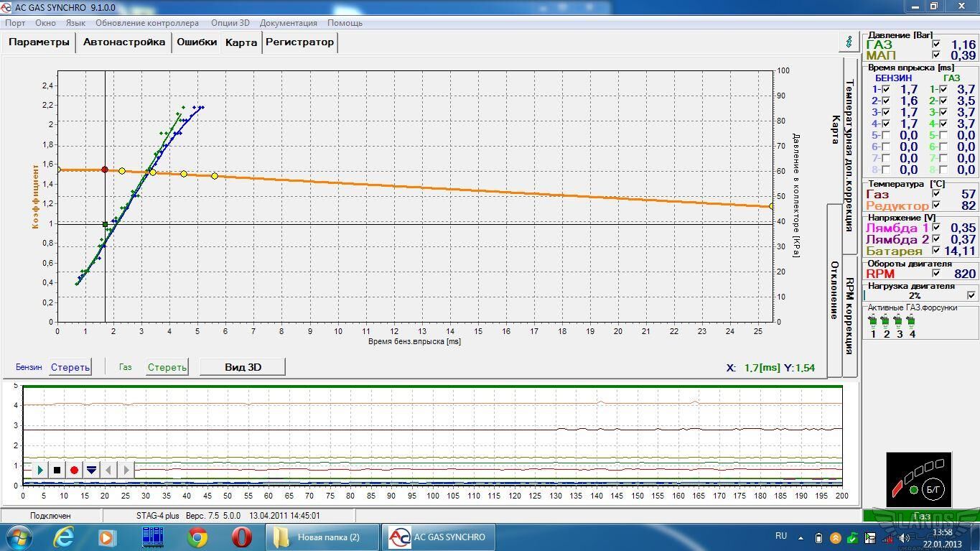Open the Опции 3D menu
980x551 pixels.
point(230,23)
